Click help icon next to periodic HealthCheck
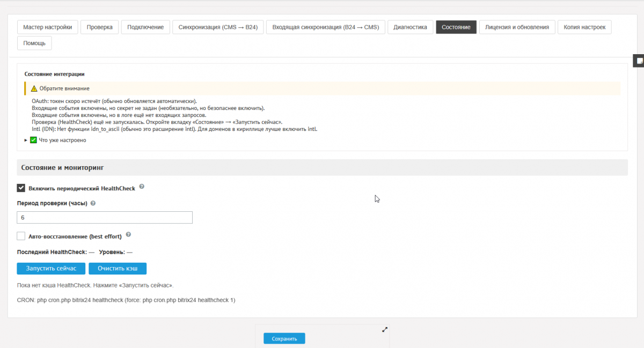Viewport: 644px width, 348px height. pos(142,187)
